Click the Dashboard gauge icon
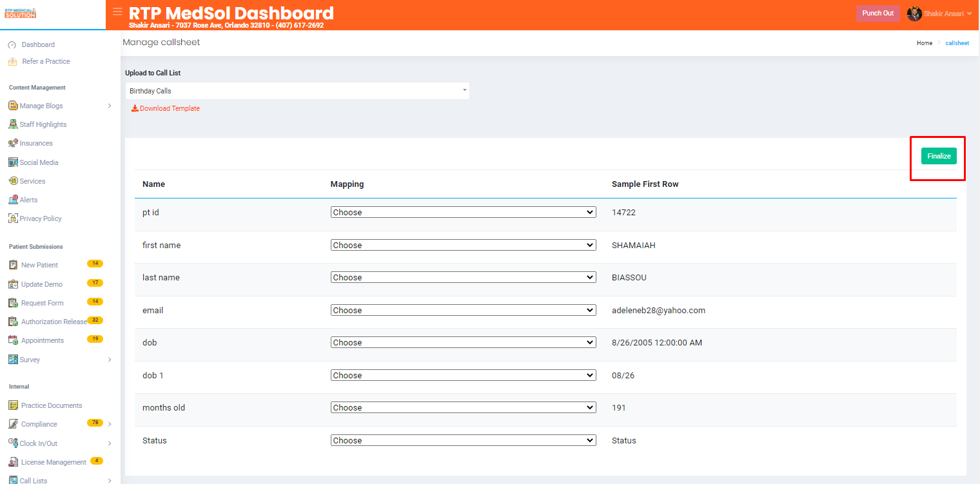The height and width of the screenshot is (484, 980). click(x=12, y=45)
